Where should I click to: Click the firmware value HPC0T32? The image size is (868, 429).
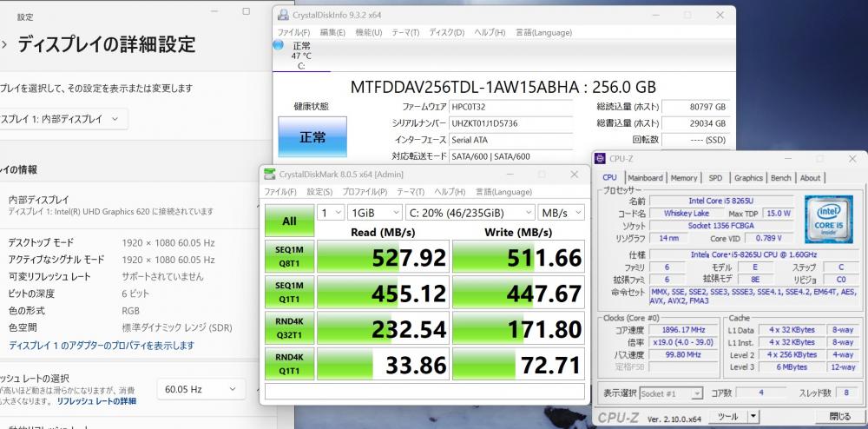[x=511, y=107]
